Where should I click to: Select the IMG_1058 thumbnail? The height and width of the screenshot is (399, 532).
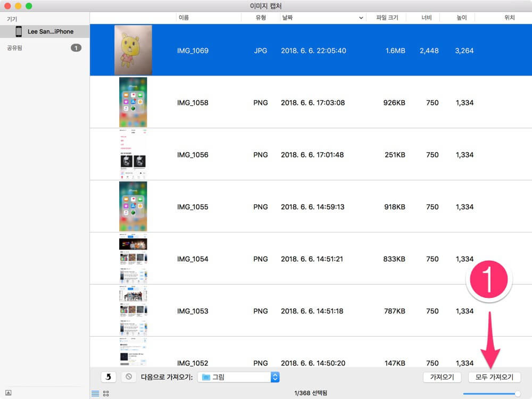tap(133, 102)
